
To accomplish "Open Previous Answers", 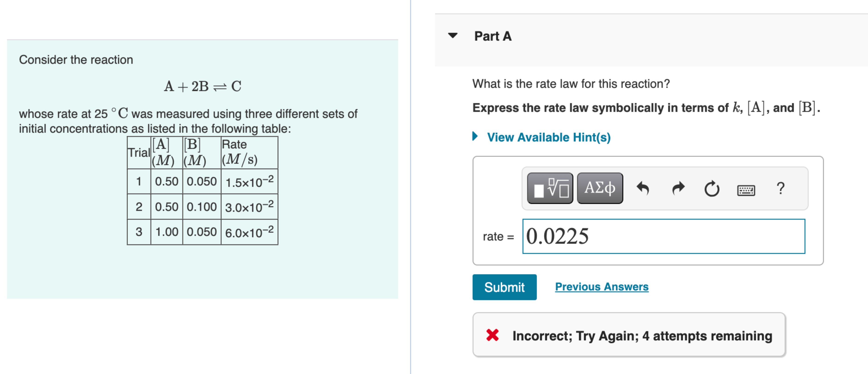I will (x=601, y=286).
